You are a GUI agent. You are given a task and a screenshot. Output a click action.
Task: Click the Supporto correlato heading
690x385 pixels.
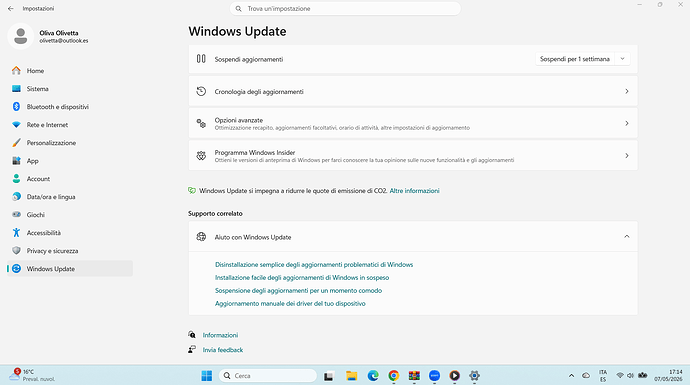click(215, 213)
